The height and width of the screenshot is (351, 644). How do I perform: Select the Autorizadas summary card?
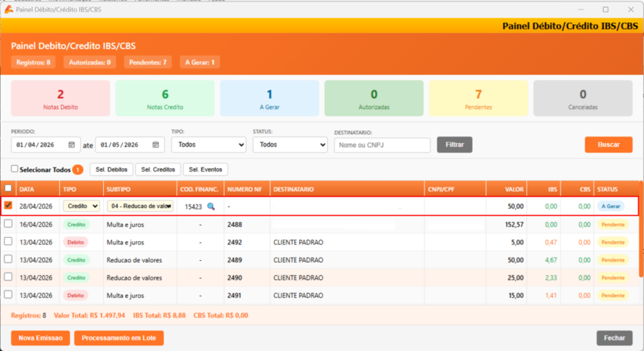coord(374,99)
